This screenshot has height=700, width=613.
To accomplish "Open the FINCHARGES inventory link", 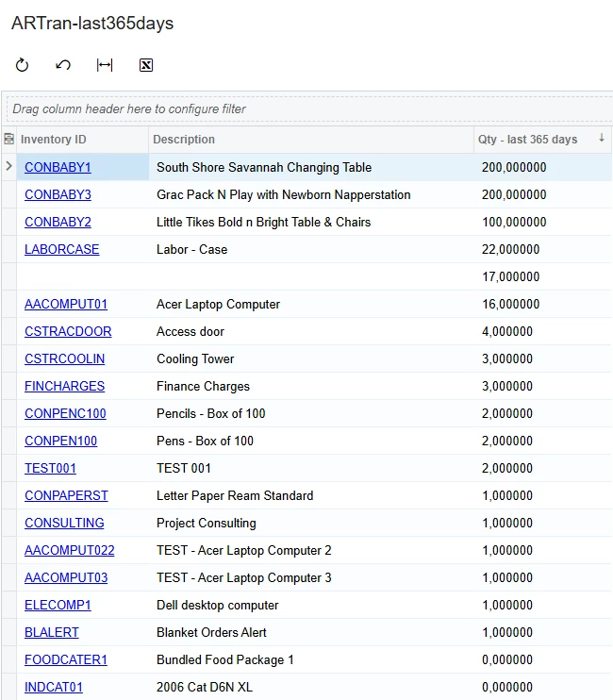I will point(64,386).
